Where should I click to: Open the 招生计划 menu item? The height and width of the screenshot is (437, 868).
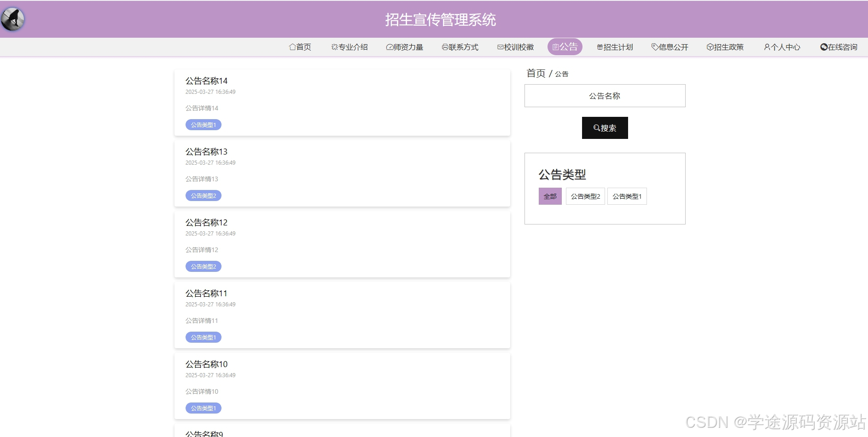[615, 47]
